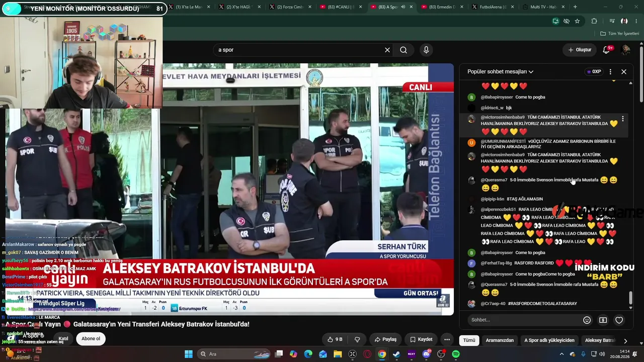
Task: Open the new tab button
Action: coord(575,7)
